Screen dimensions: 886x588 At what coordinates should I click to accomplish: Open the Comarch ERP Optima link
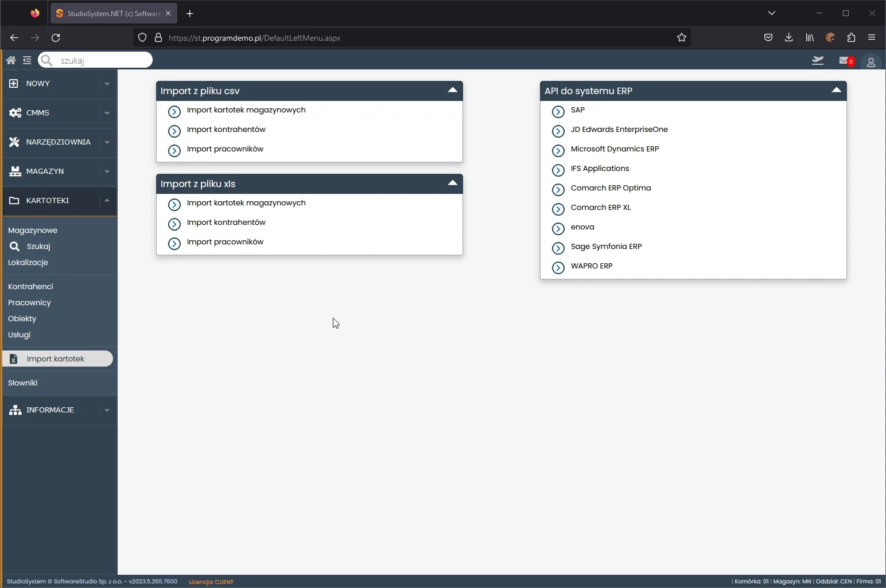[x=611, y=188]
